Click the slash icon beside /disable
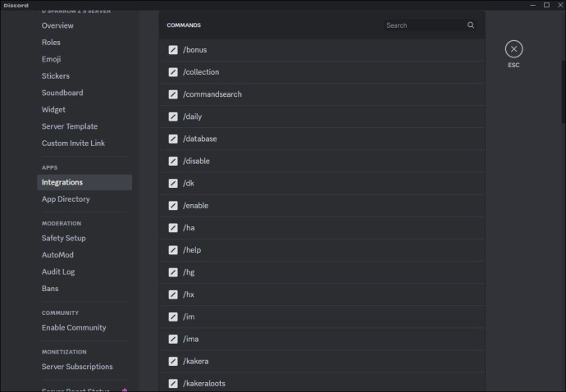The height and width of the screenshot is (392, 566). 173,161
